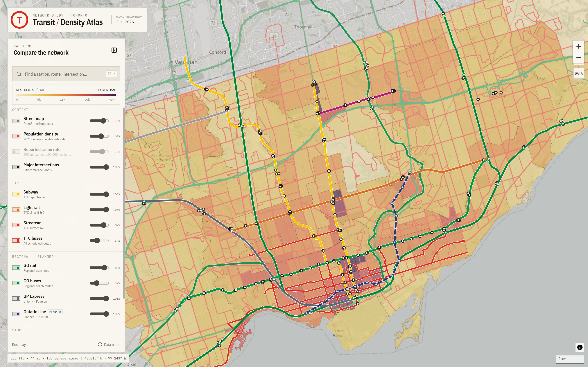Viewport: 588px width, 367px height.
Task: Toggle Street map layer visibility
Action: coord(16,121)
